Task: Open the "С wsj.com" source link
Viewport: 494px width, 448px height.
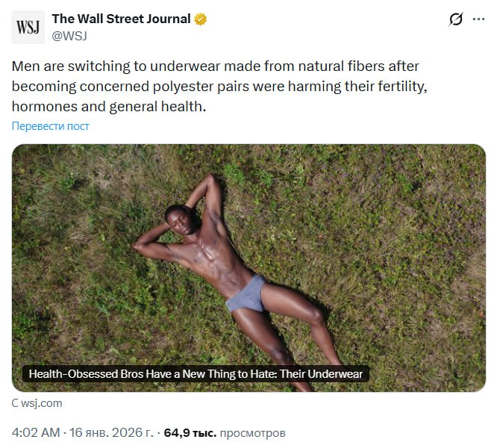Action: click(x=37, y=403)
